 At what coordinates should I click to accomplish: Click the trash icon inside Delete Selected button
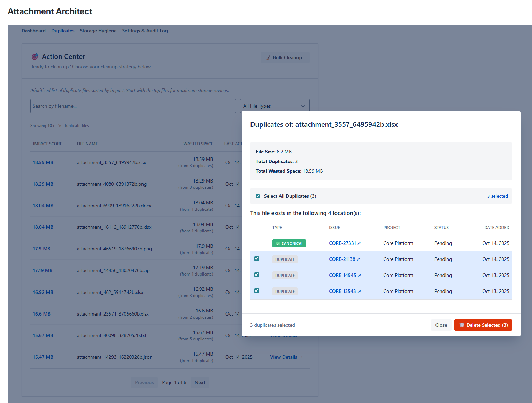(462, 325)
